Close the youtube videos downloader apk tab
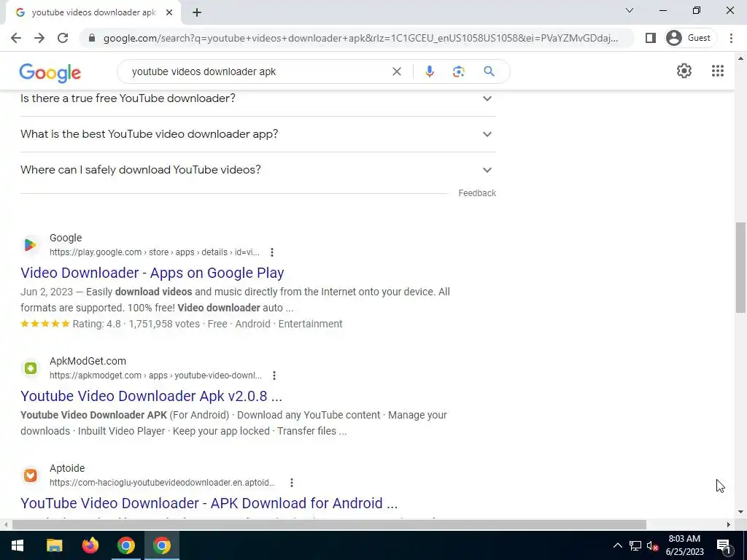This screenshot has width=747, height=560. click(x=169, y=13)
